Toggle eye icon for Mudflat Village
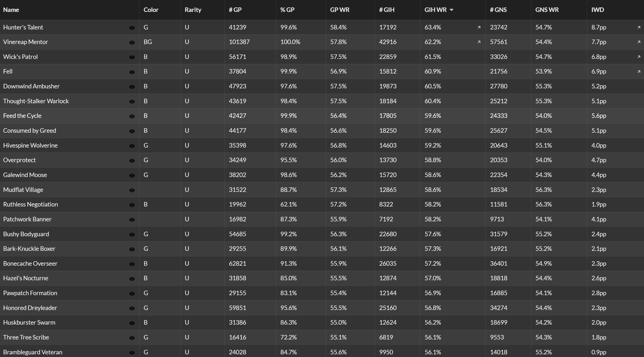The image size is (644, 357). coord(132,190)
